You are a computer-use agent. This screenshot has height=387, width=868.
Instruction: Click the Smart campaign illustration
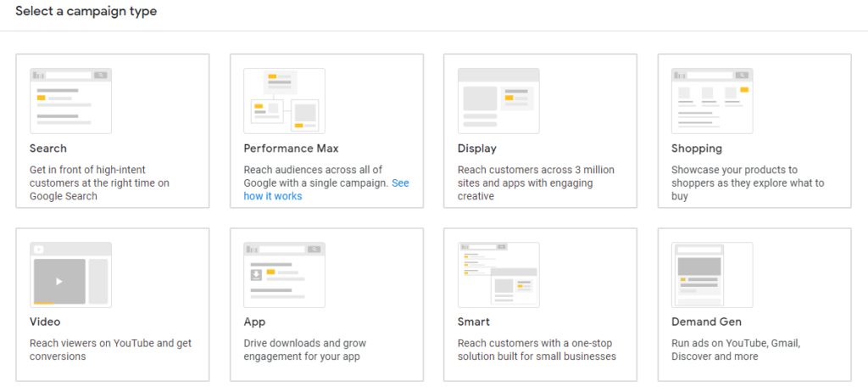pos(498,275)
